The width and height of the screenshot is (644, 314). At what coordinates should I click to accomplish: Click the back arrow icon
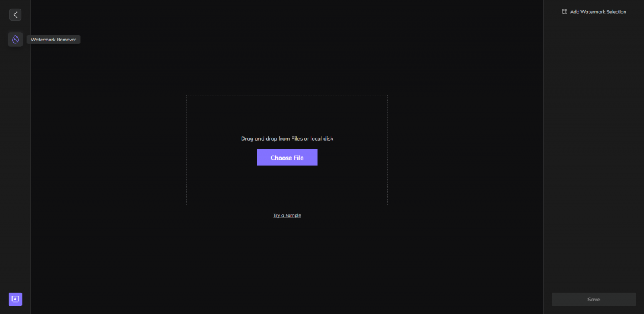(x=15, y=14)
